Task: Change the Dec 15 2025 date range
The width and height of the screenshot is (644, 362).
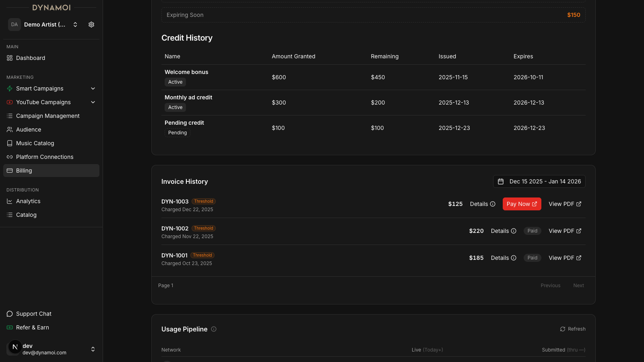Action: tap(545, 181)
